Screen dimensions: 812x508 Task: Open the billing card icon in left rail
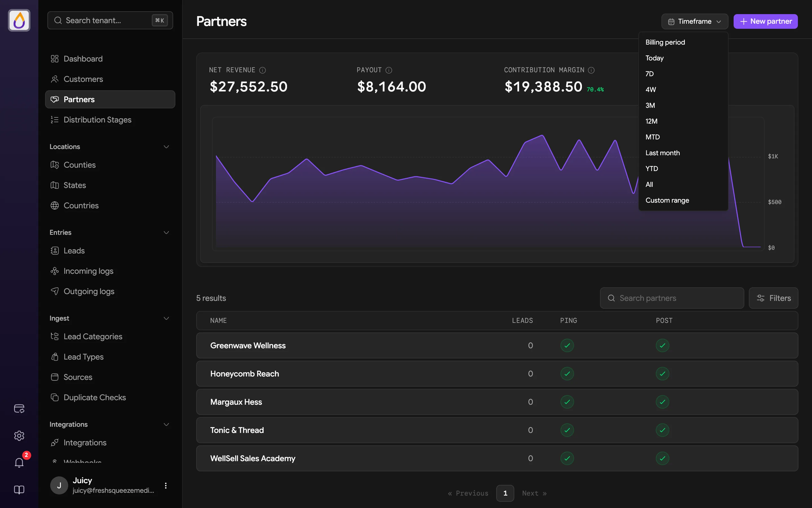click(19, 409)
